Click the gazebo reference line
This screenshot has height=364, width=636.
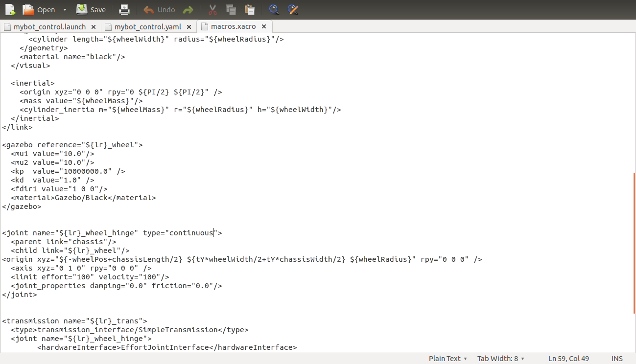[72, 145]
